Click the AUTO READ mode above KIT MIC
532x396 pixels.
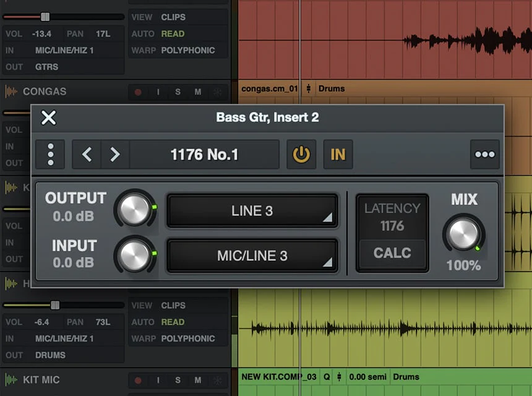pyautogui.click(x=173, y=322)
